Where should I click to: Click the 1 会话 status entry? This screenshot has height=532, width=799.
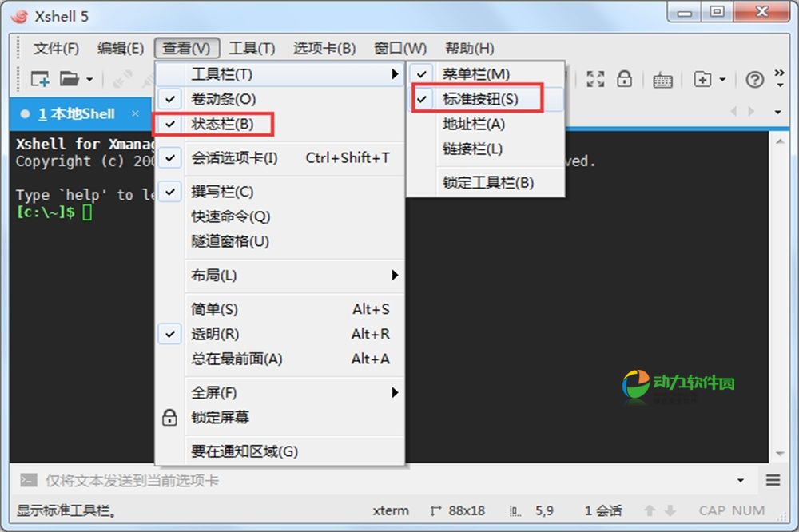(x=602, y=511)
